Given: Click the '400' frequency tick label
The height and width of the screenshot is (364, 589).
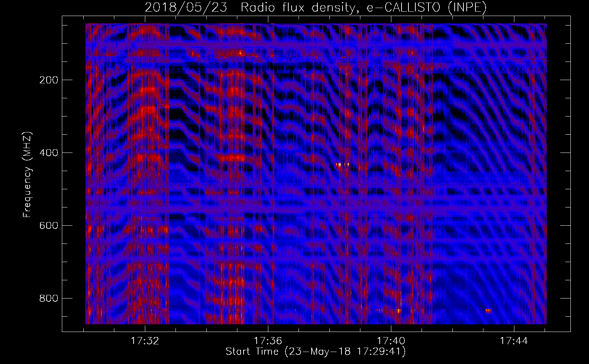Looking at the screenshot, I should 49,153.
